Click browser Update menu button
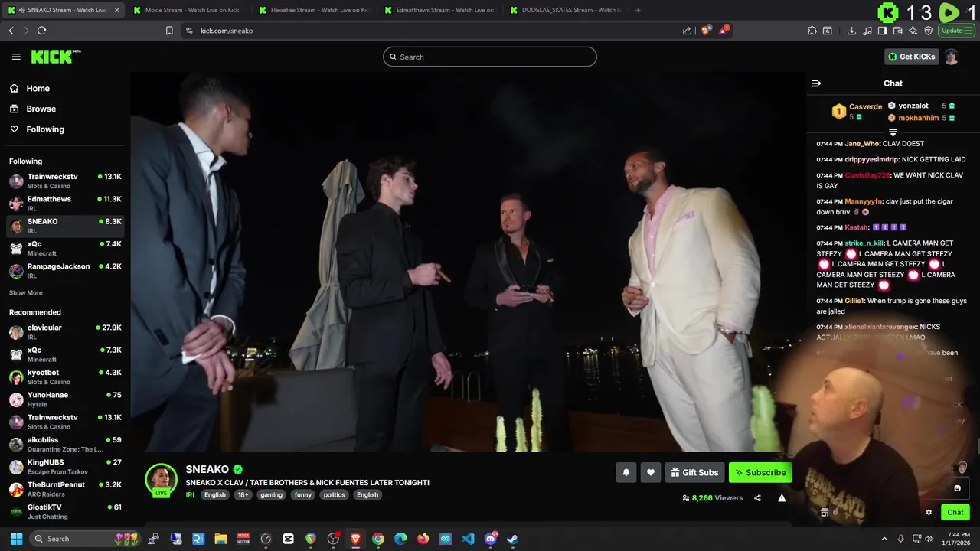 (956, 31)
